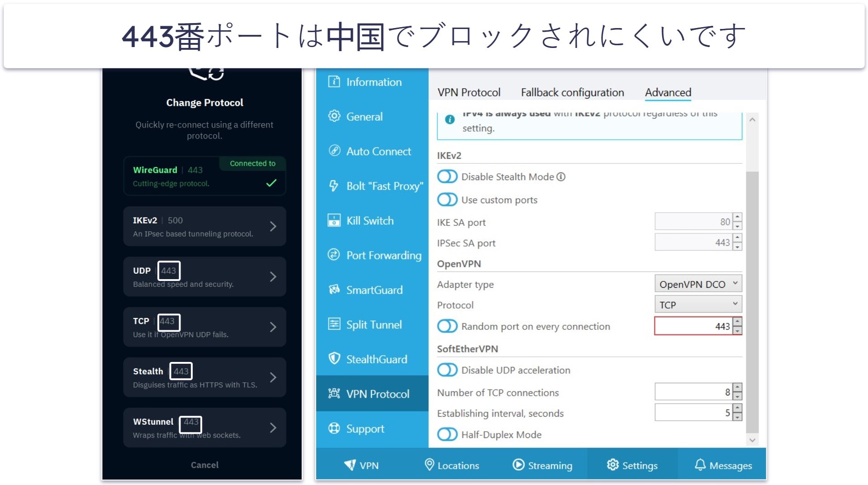Decrease the IPSec SA port value
Image resolution: width=868 pixels, height=485 pixels.
point(737,247)
